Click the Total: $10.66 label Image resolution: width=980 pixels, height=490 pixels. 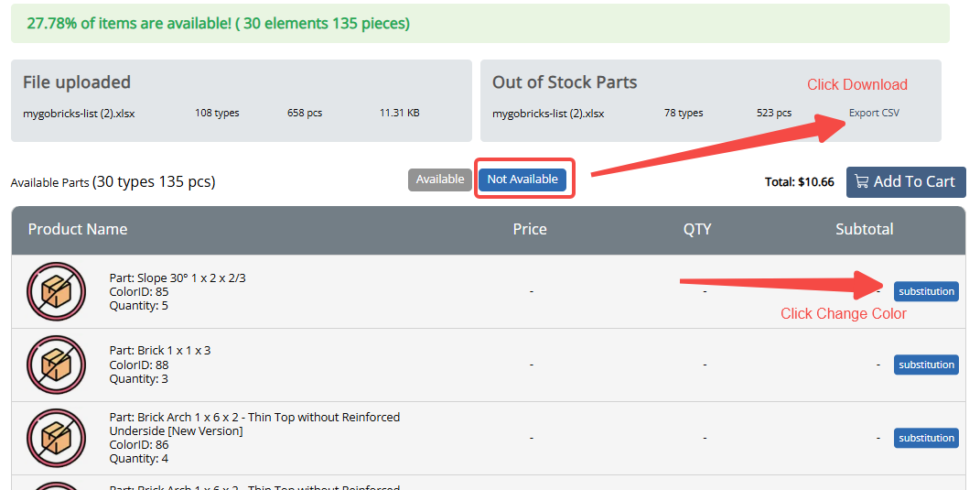click(x=799, y=182)
